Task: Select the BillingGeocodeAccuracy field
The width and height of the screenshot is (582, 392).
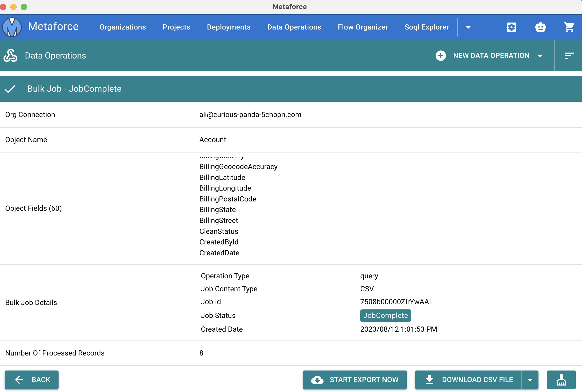Action: (238, 167)
